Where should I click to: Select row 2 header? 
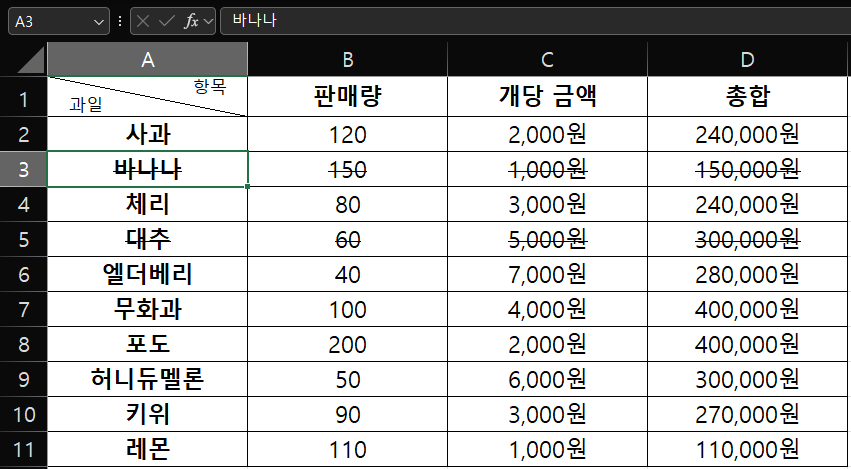(x=23, y=134)
